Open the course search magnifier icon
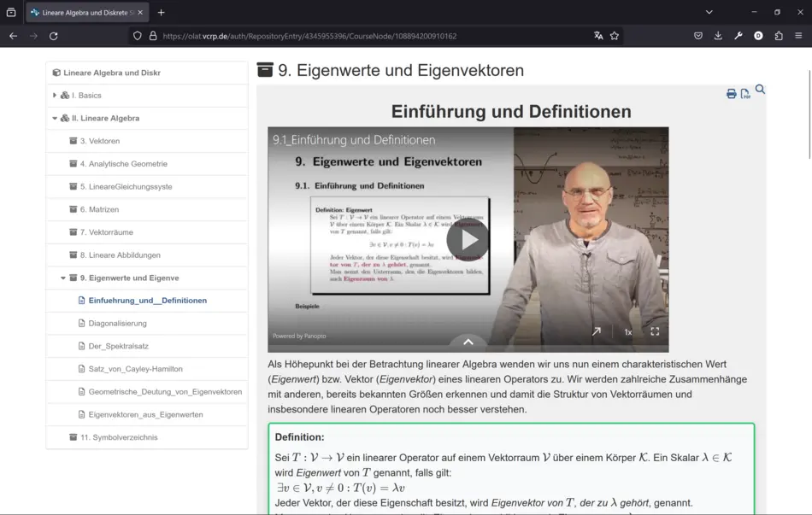Image resolution: width=812 pixels, height=515 pixels. 760,90
